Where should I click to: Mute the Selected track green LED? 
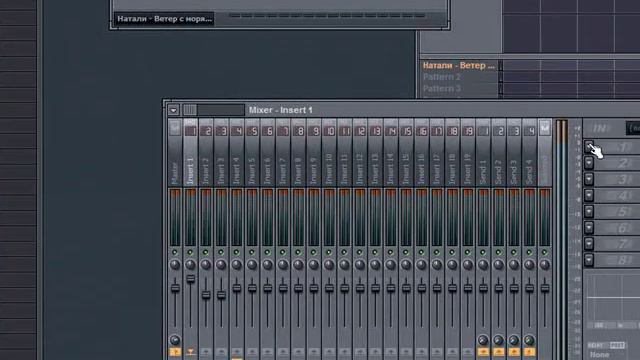tap(544, 252)
